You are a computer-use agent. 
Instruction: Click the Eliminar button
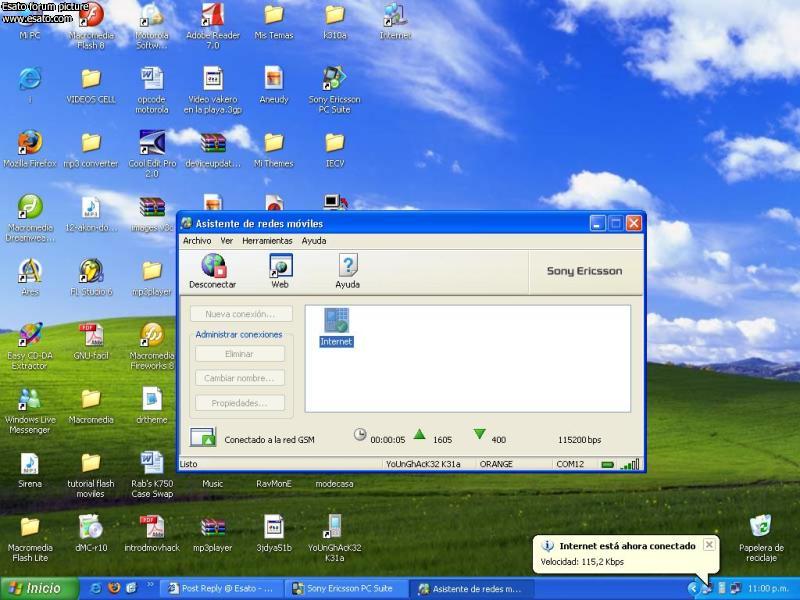[x=240, y=354]
